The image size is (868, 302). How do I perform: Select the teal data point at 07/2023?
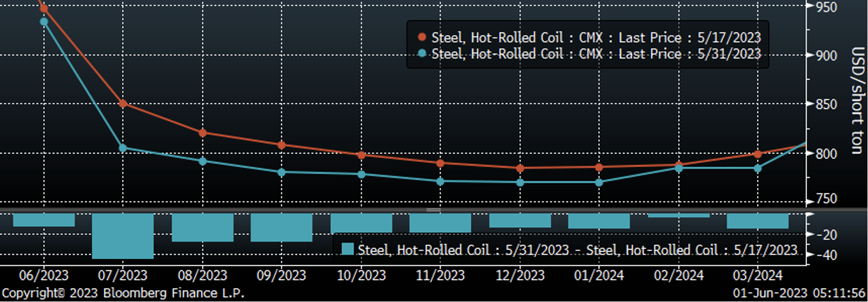123,148
